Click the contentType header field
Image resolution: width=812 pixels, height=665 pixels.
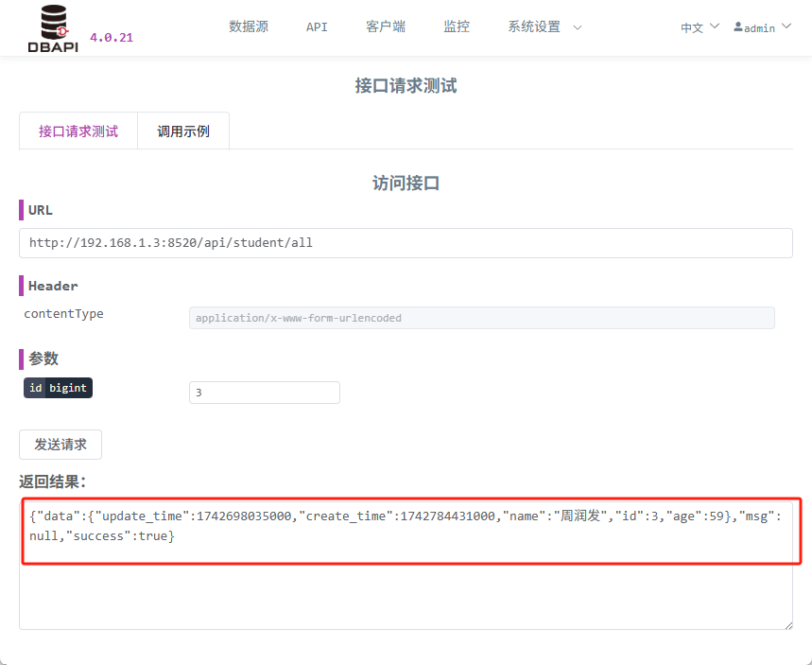point(481,318)
